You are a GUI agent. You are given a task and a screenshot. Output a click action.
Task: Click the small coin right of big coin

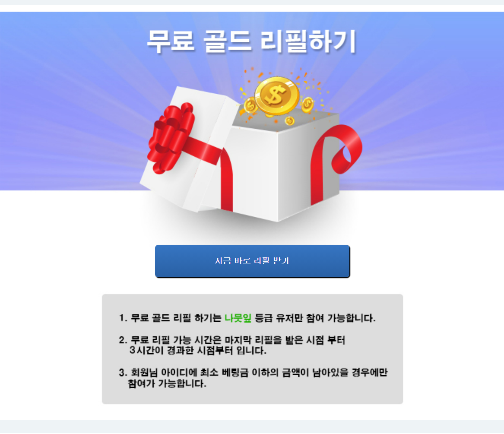point(307,105)
